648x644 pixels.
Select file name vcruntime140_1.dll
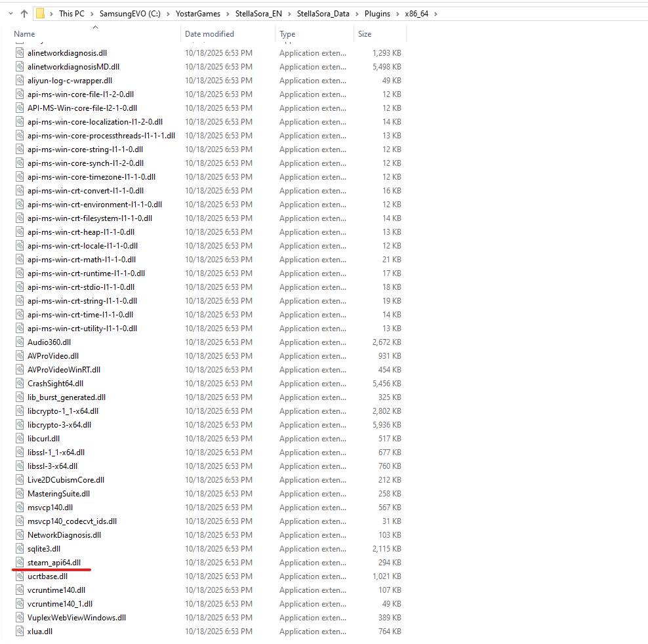(x=60, y=604)
